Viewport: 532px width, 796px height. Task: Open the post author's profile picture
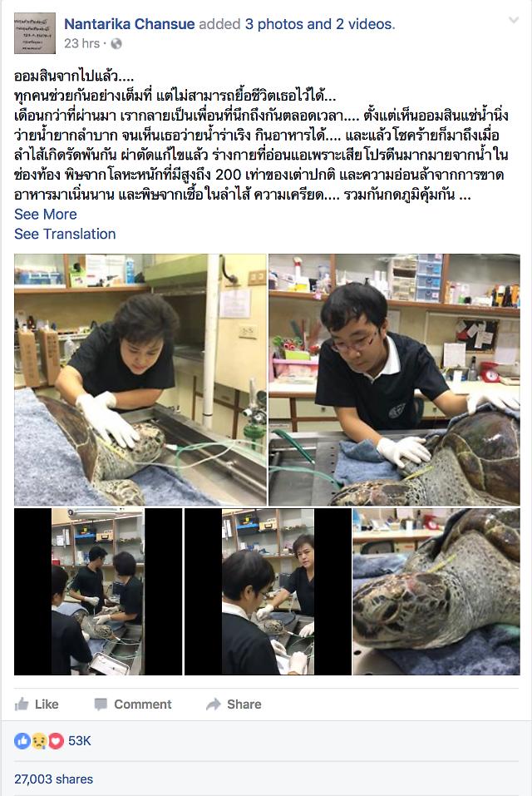[x=35, y=33]
